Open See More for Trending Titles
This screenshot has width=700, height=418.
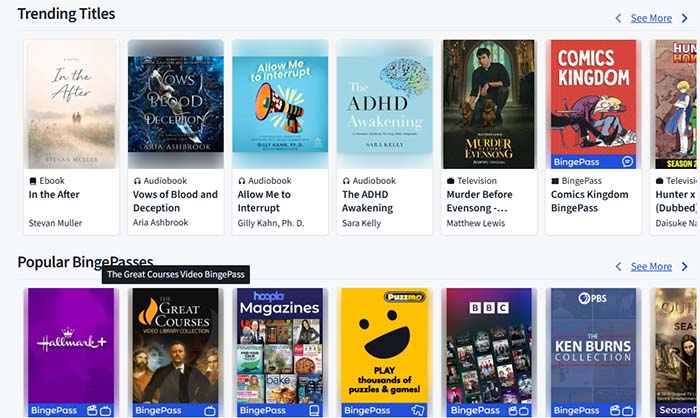(651, 18)
